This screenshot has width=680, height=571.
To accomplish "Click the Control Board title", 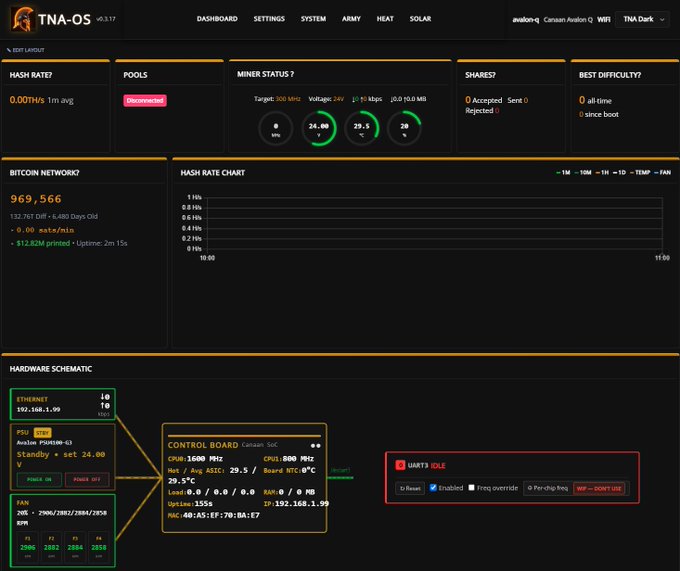I will (203, 445).
